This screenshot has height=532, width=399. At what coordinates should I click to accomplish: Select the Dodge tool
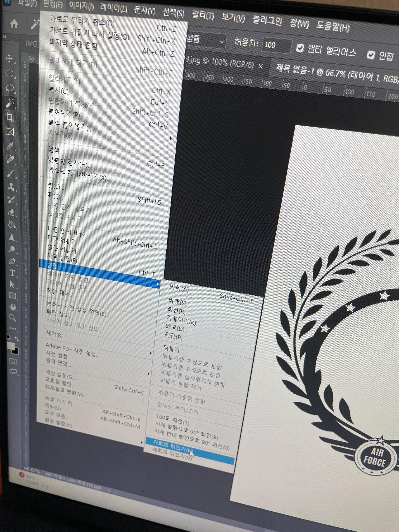tap(12, 249)
